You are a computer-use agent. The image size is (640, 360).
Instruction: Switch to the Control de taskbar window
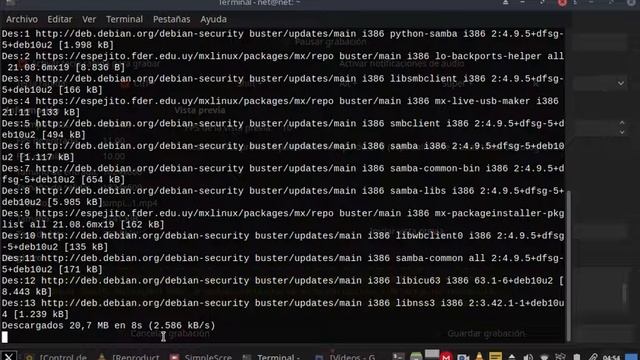[x=56, y=357]
